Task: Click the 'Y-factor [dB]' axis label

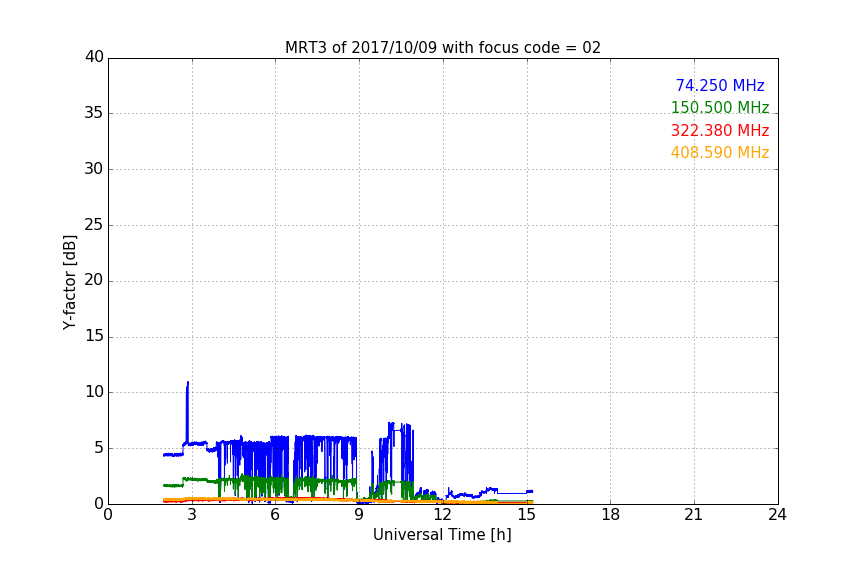Action: [69, 282]
